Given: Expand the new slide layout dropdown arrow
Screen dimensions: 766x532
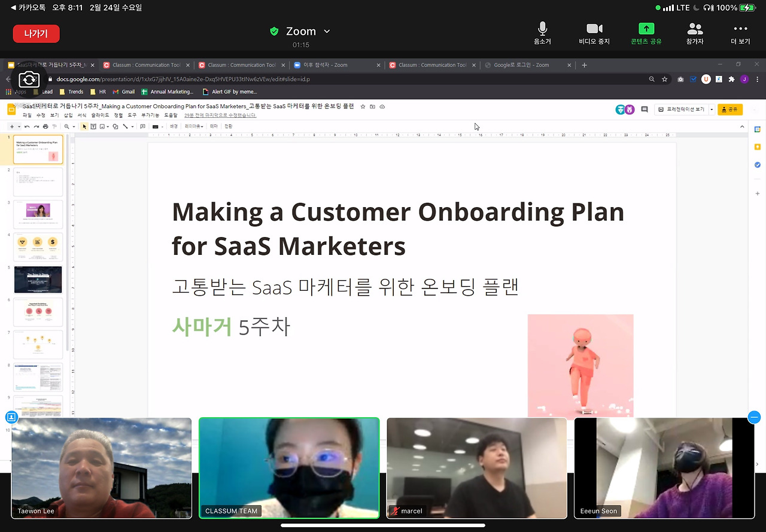Looking at the screenshot, I should pos(19,127).
